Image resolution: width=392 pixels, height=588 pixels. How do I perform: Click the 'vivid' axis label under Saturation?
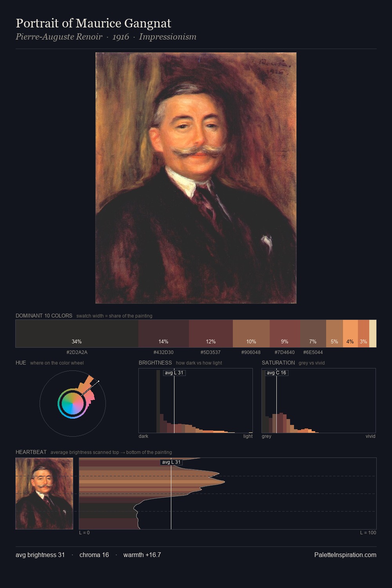(x=370, y=436)
